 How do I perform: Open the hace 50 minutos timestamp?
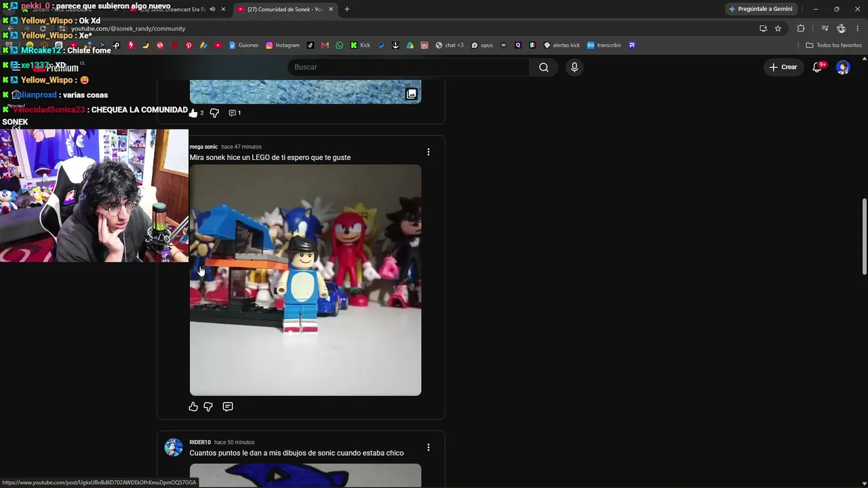[235, 443]
